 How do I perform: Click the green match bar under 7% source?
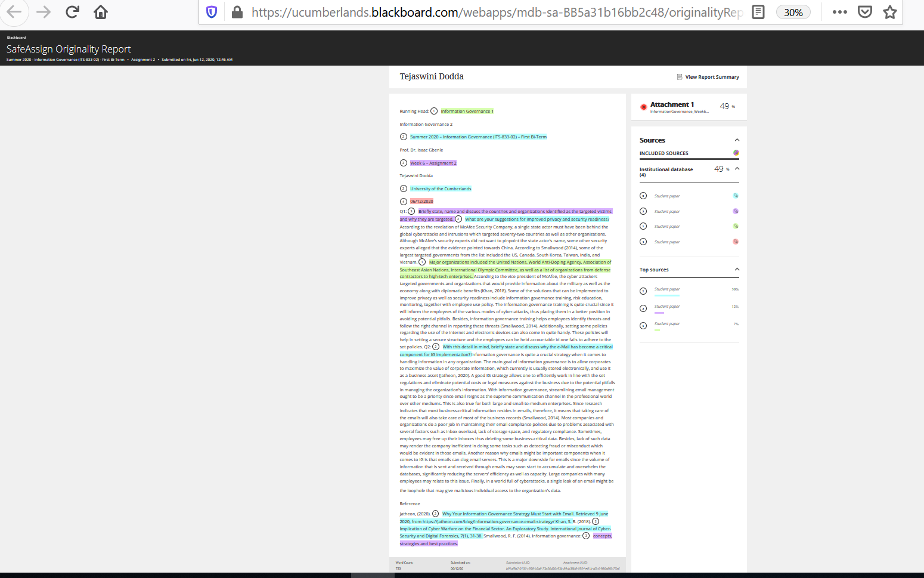click(x=657, y=330)
